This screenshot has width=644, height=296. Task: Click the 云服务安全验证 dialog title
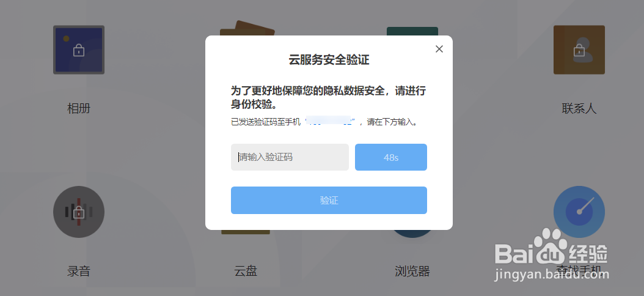tap(329, 60)
